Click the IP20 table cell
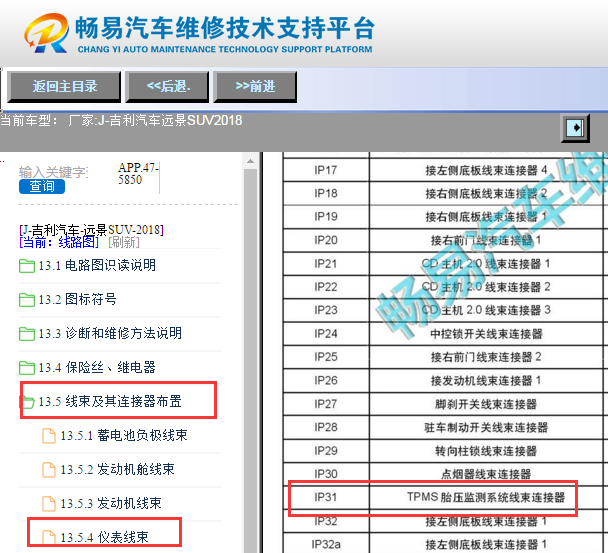Viewport: 608px width, 553px height. [x=326, y=240]
